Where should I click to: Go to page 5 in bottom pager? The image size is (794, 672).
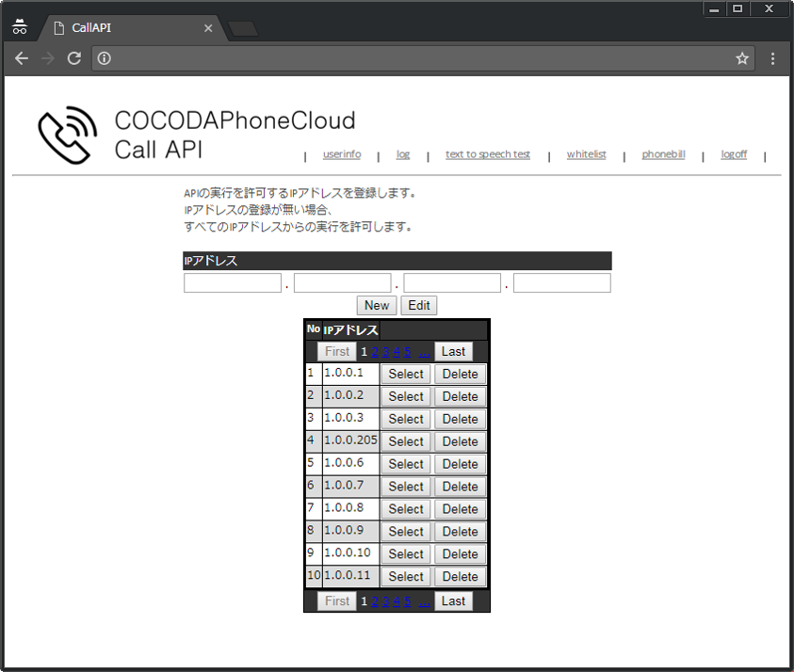408,601
